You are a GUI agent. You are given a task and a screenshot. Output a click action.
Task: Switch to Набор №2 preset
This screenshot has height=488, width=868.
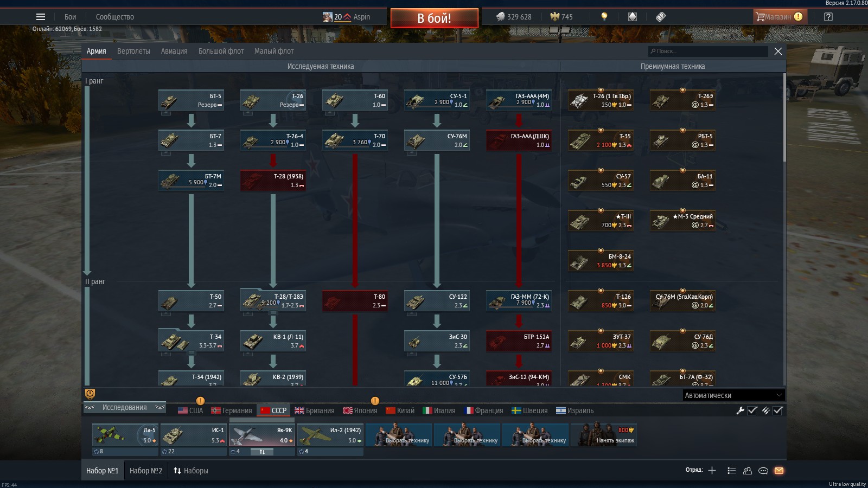click(x=146, y=471)
